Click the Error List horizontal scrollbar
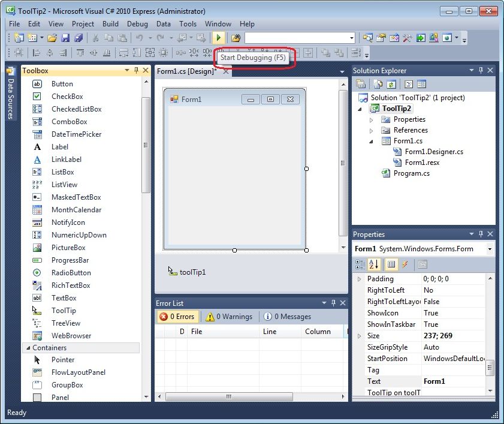The image size is (504, 424). [x=228, y=397]
